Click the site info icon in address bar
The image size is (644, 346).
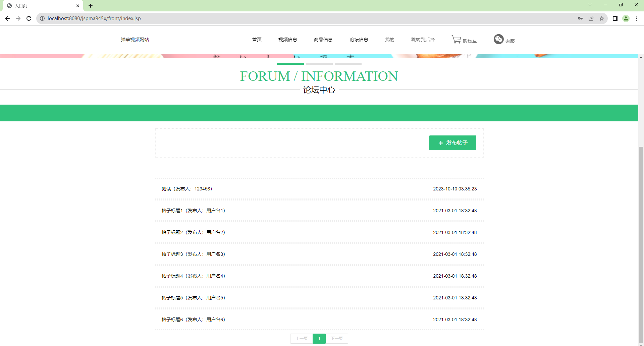42,18
